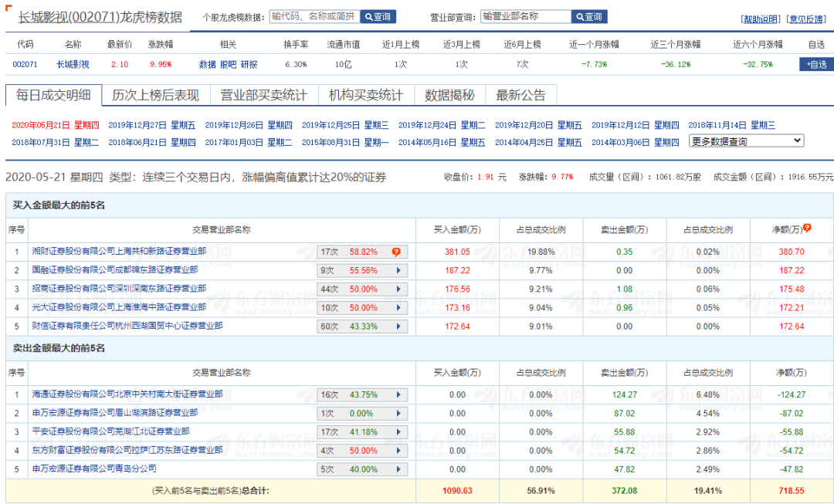Open the 帮助说明 link
This screenshot has height=504, width=834.
point(760,19)
